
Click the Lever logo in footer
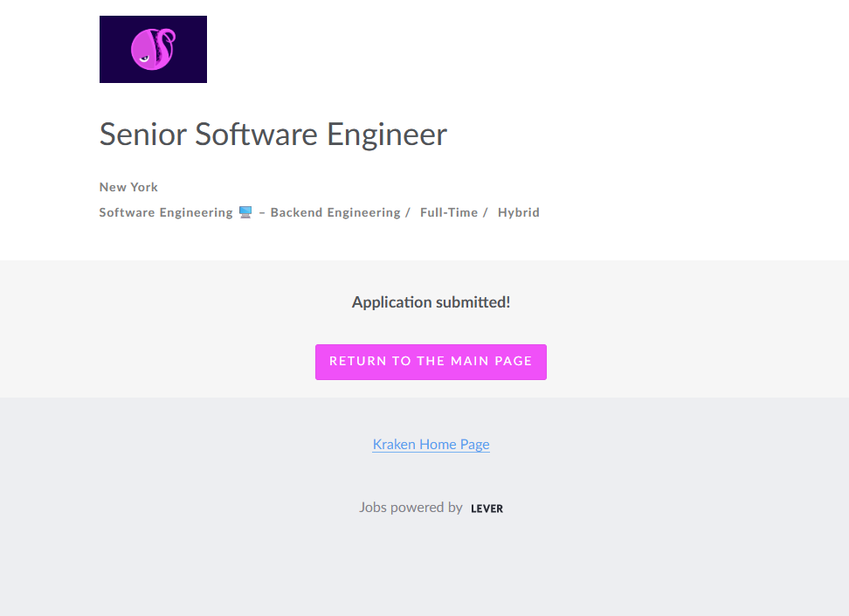pos(487,509)
